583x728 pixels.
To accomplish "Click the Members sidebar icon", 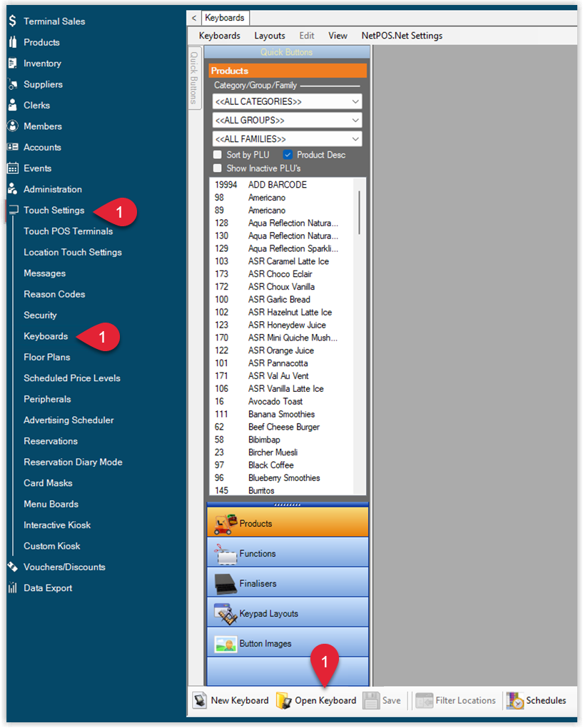I will [13, 126].
